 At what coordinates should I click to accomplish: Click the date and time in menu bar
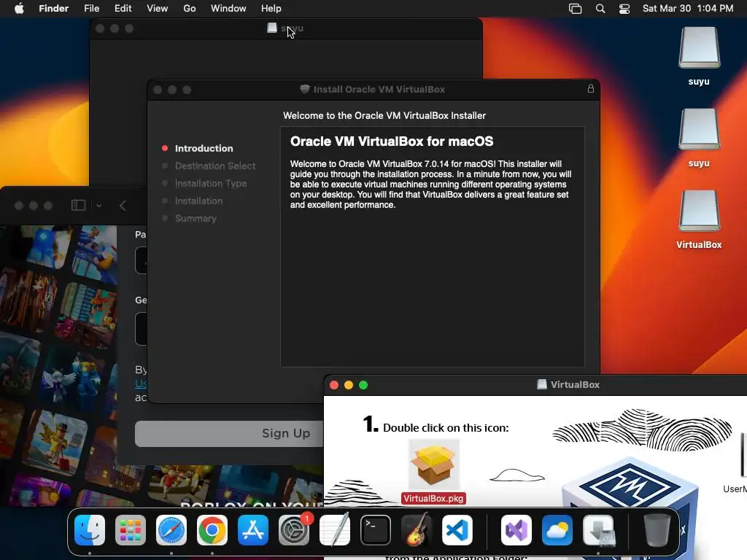(688, 8)
